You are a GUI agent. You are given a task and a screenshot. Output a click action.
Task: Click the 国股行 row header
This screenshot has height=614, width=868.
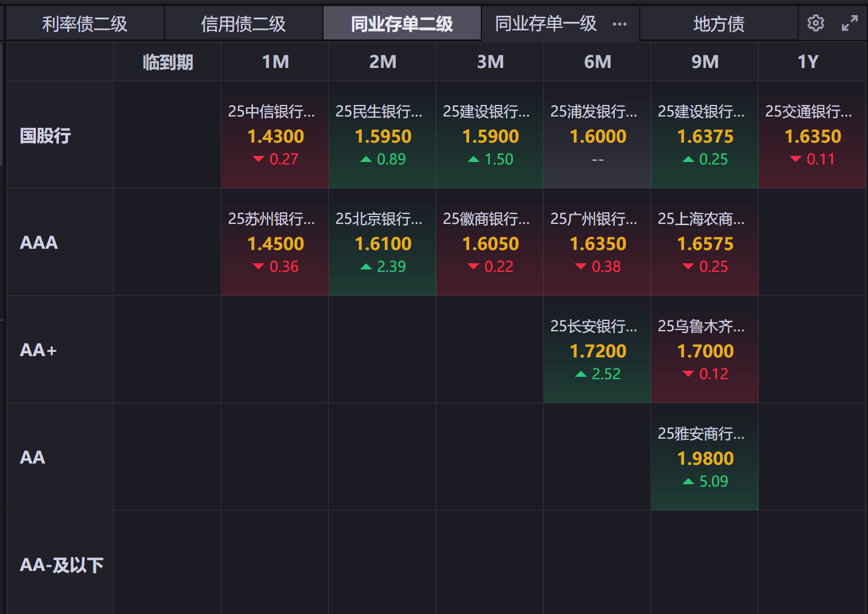click(x=46, y=135)
